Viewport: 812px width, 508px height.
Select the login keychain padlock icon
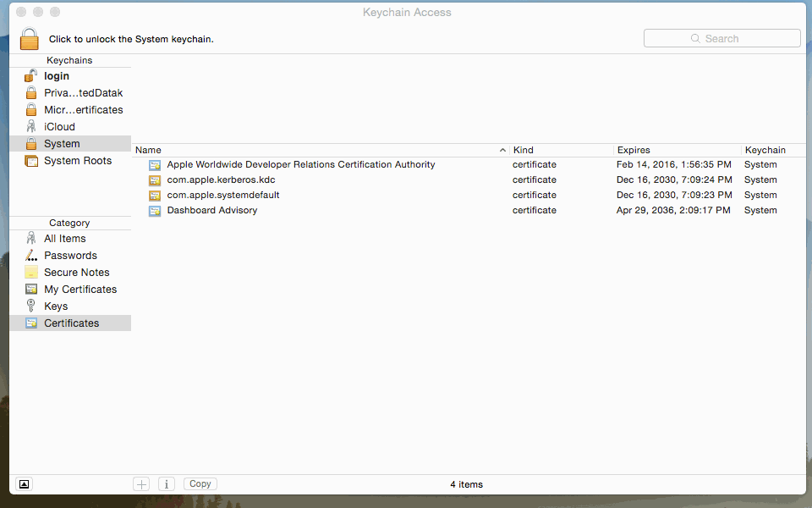click(30, 75)
